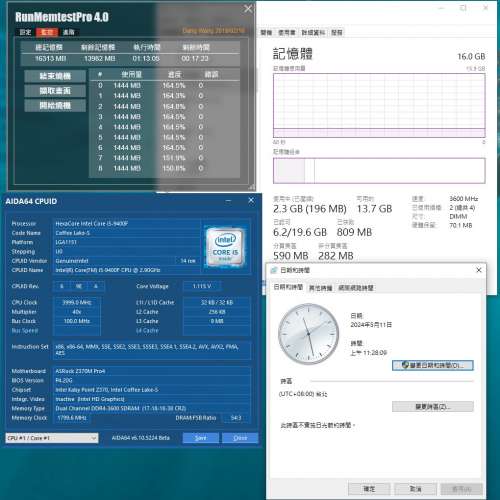Click the analog clock face in Date and Time
Viewport: 500px width, 500px height.
[308, 334]
